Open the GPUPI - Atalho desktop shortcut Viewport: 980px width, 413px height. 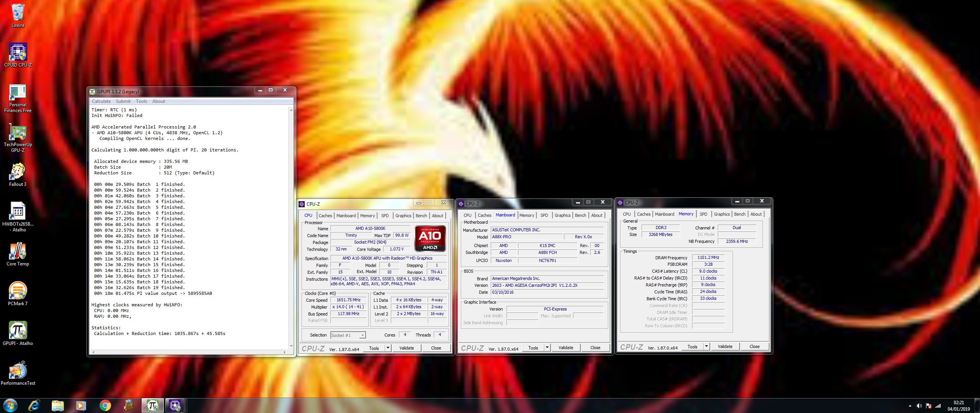tap(18, 334)
